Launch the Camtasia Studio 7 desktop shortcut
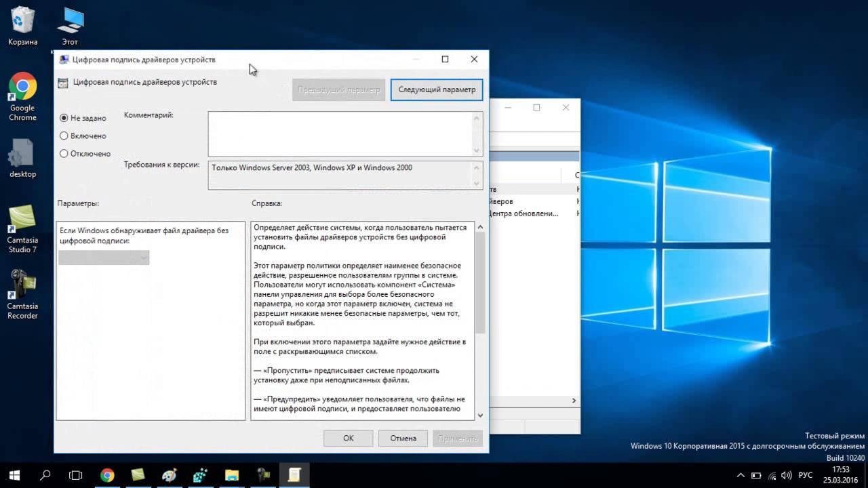 (22, 229)
